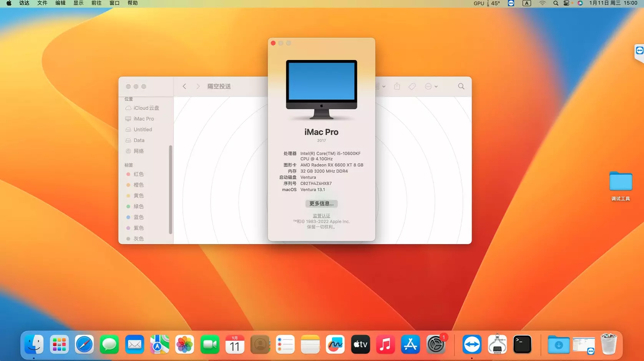Viewport: 644px width, 361px height.
Task: Click the Tags icon in the Finder toolbar
Action: coord(412,86)
